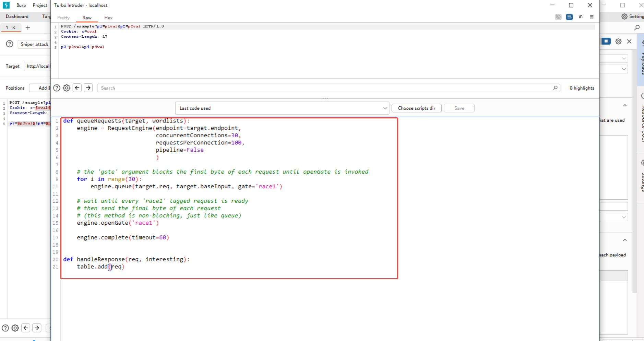Viewport: 644px width, 341px height.
Task: Close the Burp side panel with X
Action: [629, 41]
